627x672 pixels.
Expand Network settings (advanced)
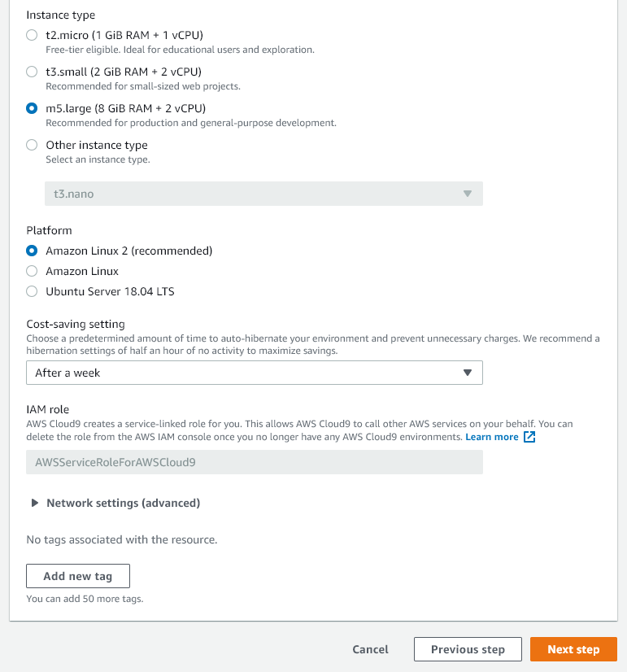(123, 503)
